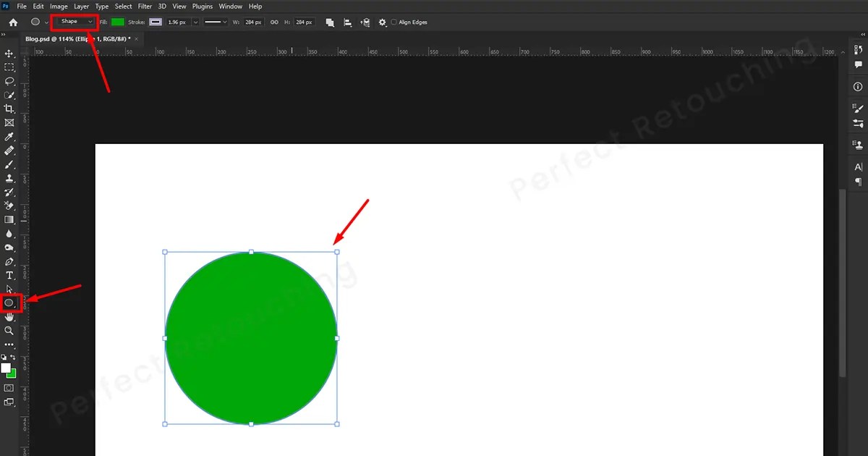Open the Filter menu

(x=145, y=6)
